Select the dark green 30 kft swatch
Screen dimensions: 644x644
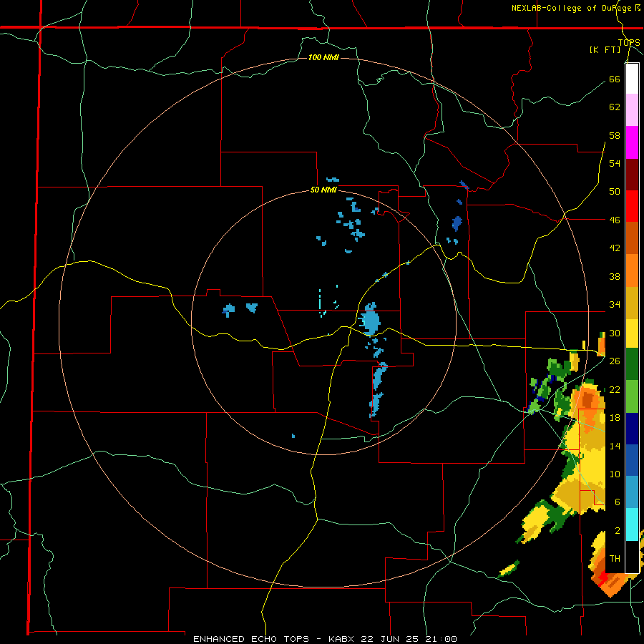pos(632,364)
